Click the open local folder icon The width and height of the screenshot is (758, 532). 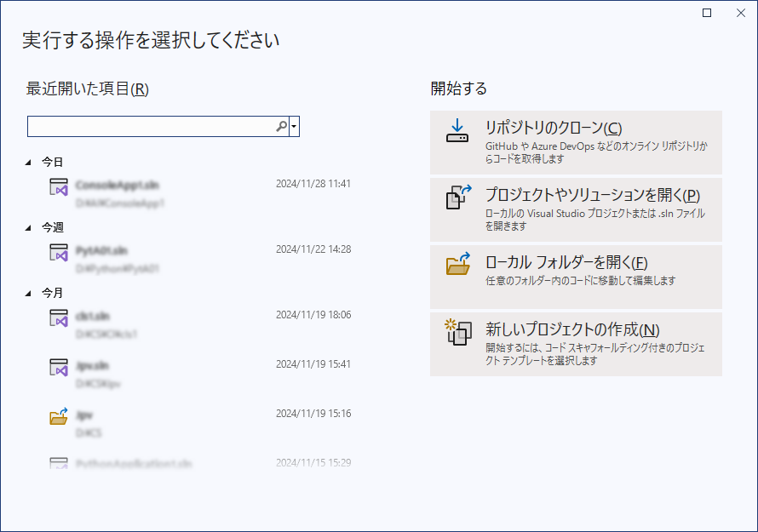458,264
